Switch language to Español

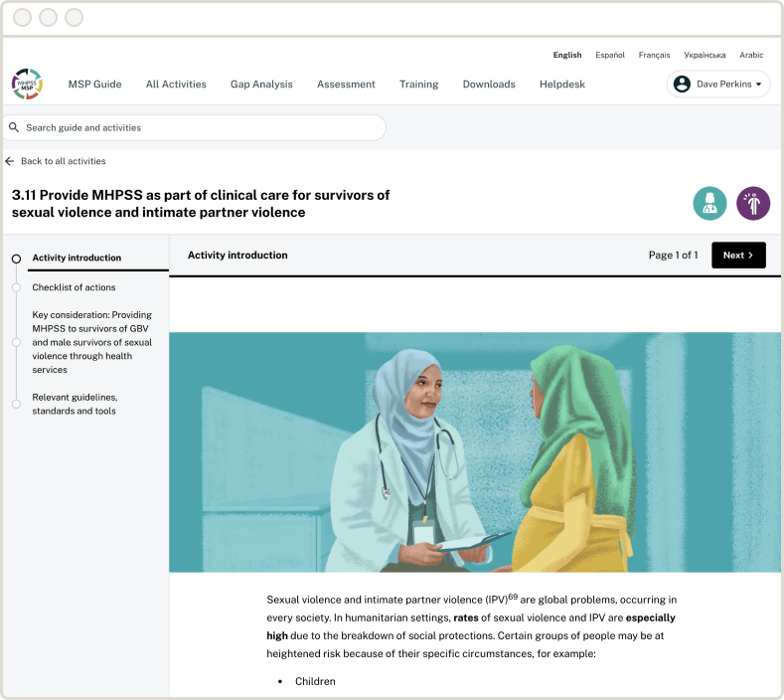pyautogui.click(x=610, y=55)
